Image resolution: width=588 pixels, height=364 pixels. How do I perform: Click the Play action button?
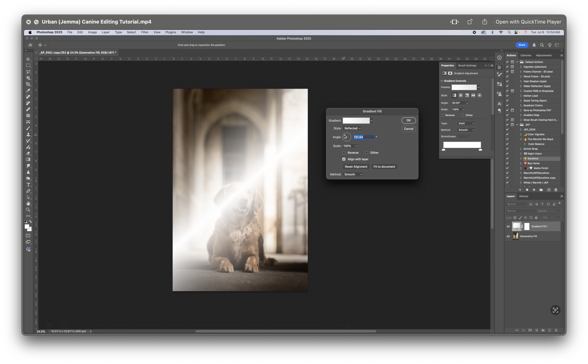[534, 190]
